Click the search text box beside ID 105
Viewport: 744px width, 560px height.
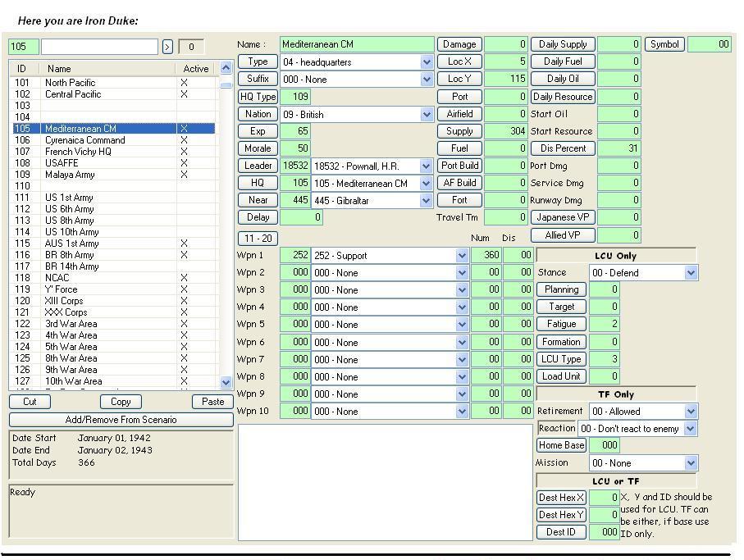point(99,47)
